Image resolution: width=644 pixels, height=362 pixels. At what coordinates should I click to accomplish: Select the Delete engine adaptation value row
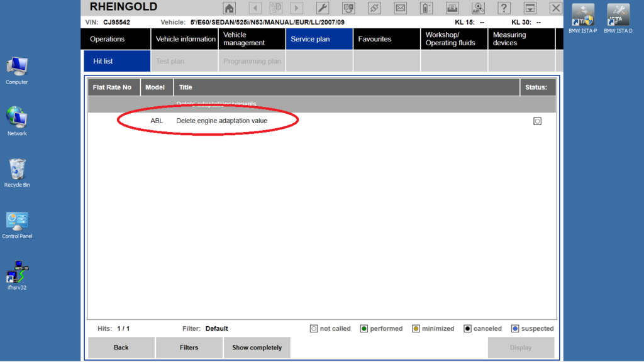321,121
